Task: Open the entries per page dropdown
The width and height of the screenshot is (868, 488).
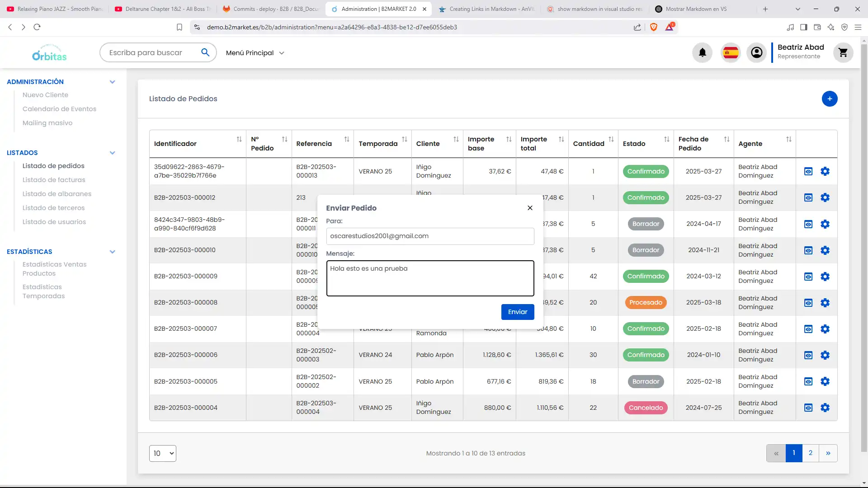Action: point(162,453)
